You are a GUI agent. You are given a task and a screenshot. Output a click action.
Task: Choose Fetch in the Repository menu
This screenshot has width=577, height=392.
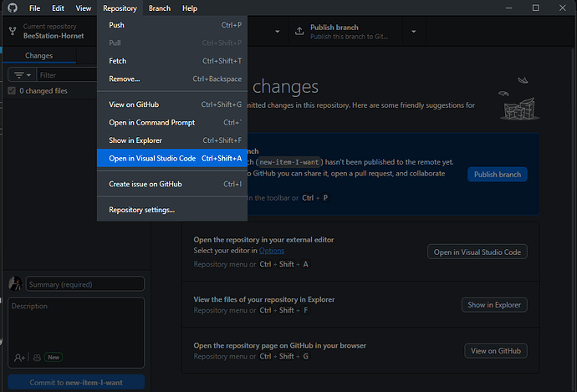tap(172, 61)
